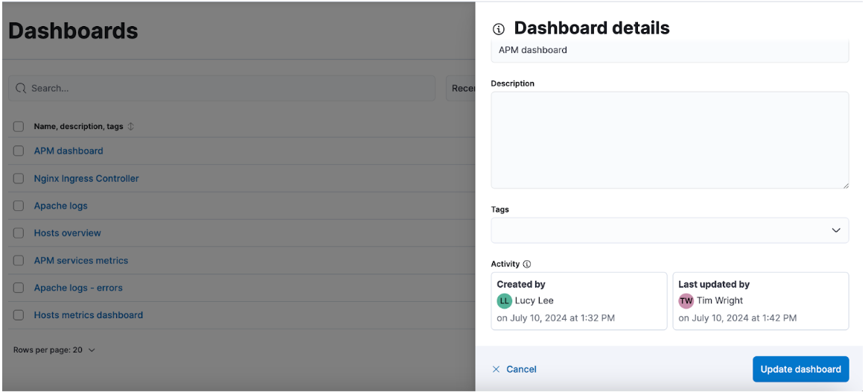Click the search magnifier icon
Image resolution: width=868 pixels, height=392 pixels.
(21, 88)
